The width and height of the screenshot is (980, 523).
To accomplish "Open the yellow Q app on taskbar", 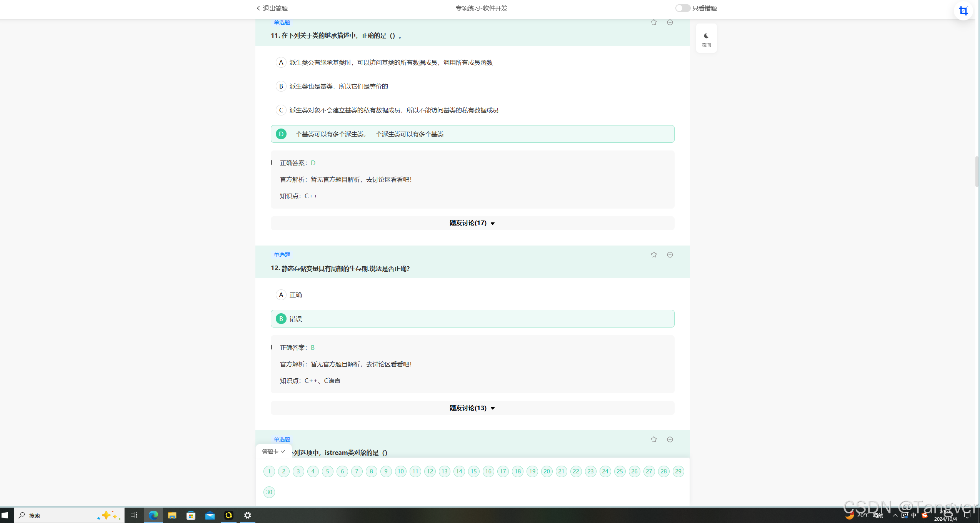I will pos(228,515).
